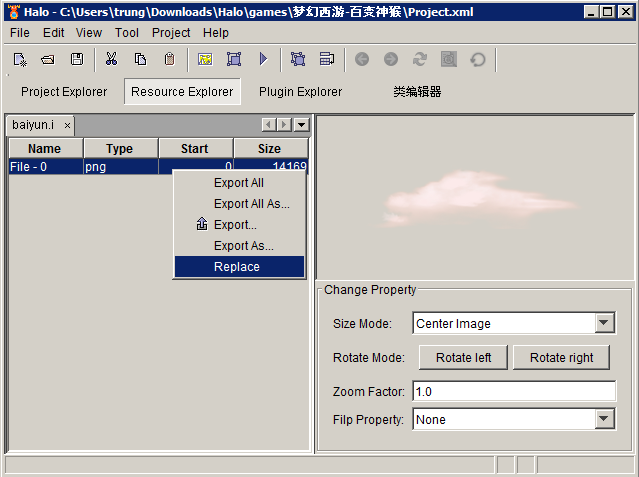Click the Paste clipboard icon

170,60
